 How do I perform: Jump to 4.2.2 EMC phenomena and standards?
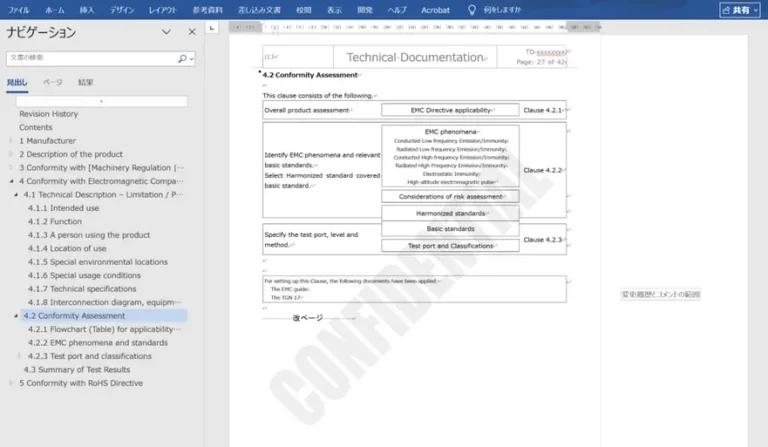[x=97, y=343]
